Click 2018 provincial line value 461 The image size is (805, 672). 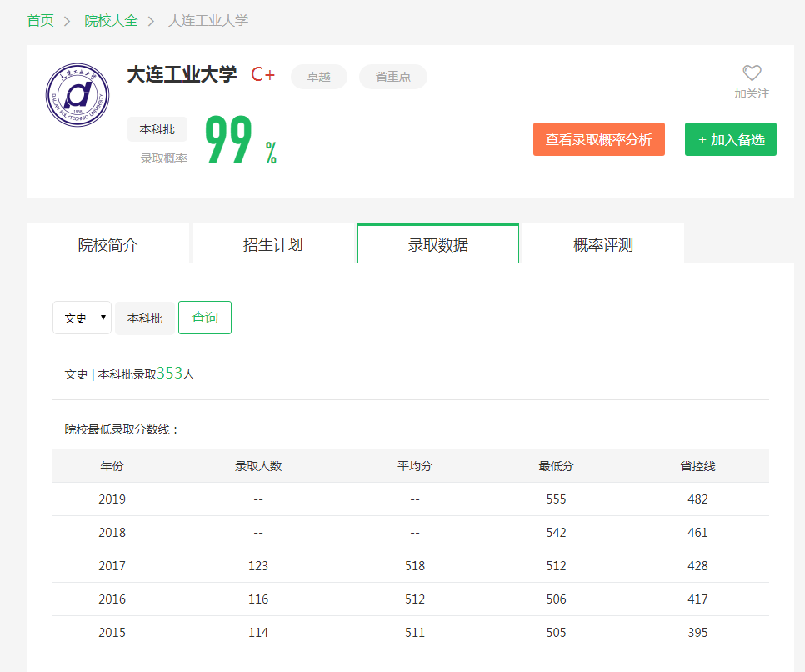pyautogui.click(x=697, y=532)
